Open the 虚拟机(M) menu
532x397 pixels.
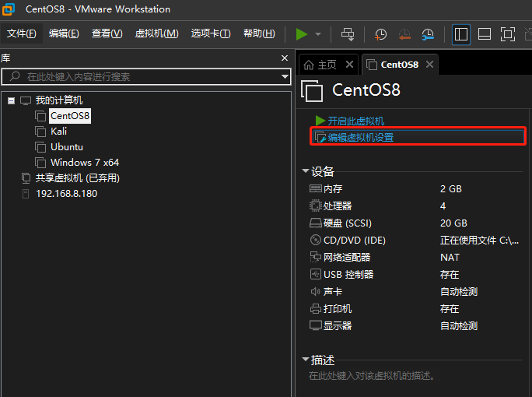click(156, 33)
